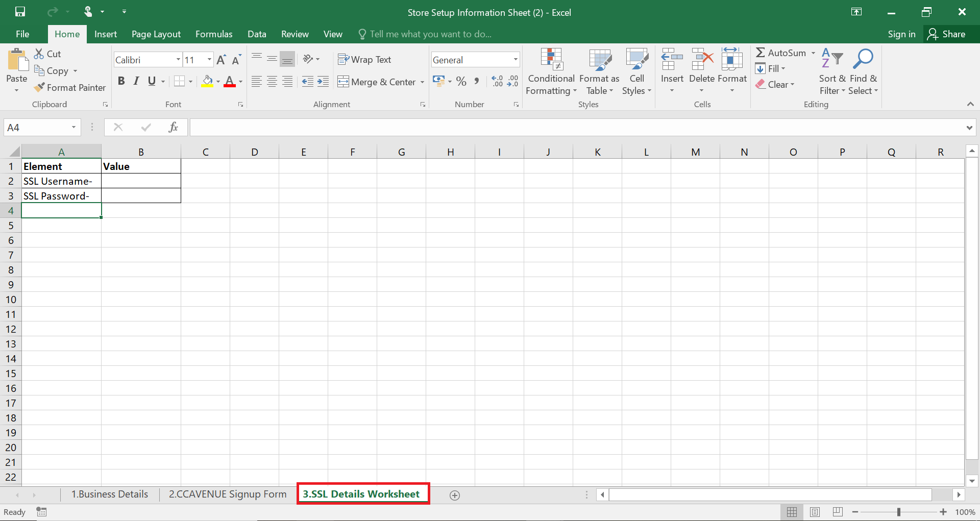Click the Insert Function fx icon
980x521 pixels.
click(x=173, y=127)
